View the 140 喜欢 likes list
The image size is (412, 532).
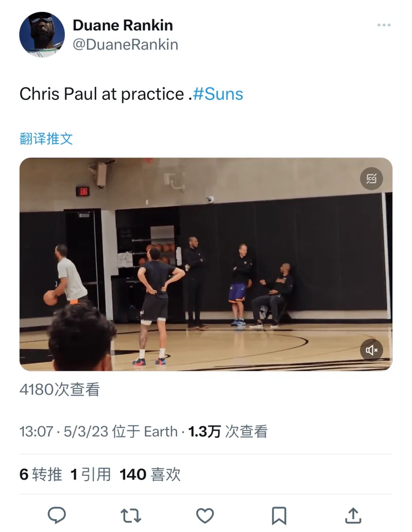pyautogui.click(x=150, y=474)
